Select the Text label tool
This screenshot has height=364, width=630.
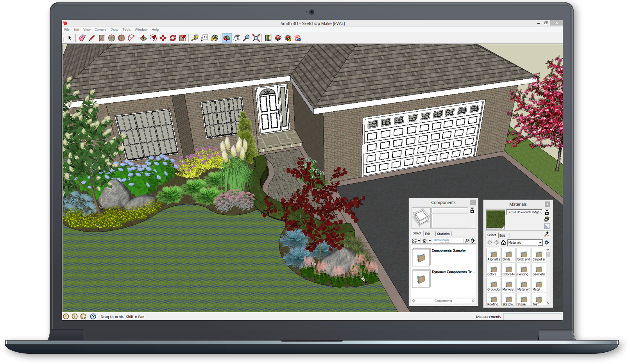pyautogui.click(x=204, y=38)
